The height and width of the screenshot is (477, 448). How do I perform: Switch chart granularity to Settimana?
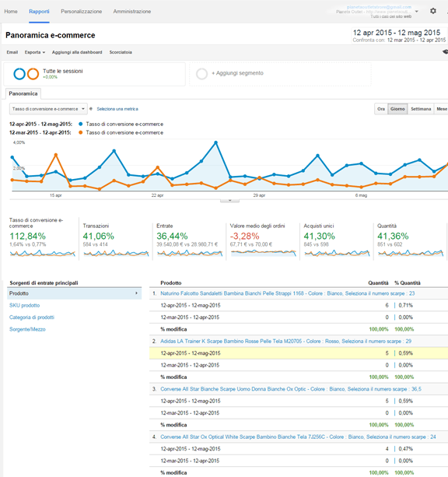coord(421,109)
